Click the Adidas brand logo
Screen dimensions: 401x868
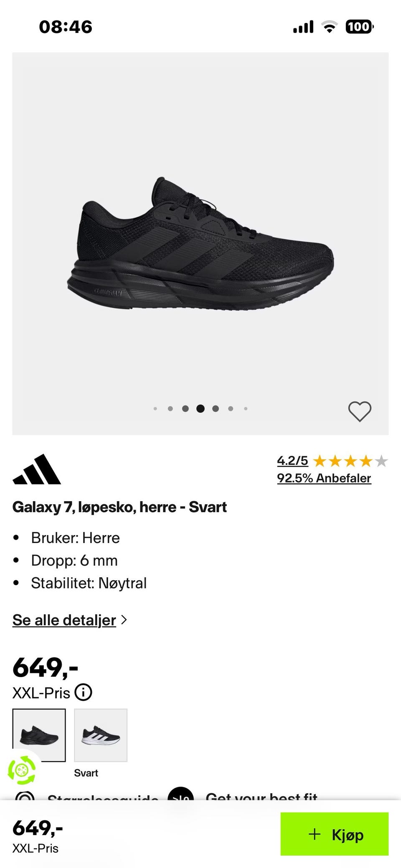pyautogui.click(x=37, y=469)
